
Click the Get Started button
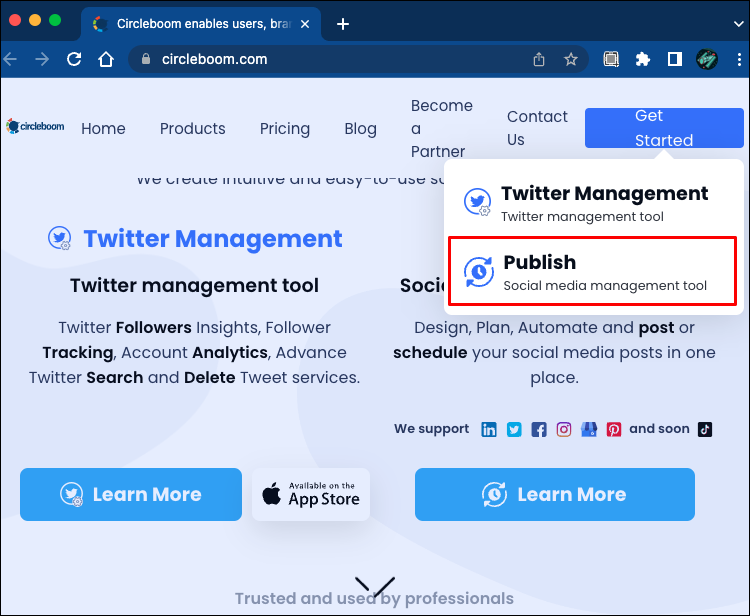pos(663,128)
